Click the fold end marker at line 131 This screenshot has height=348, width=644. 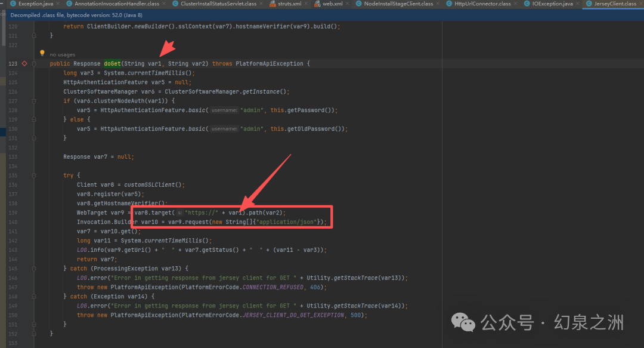pyautogui.click(x=34, y=138)
